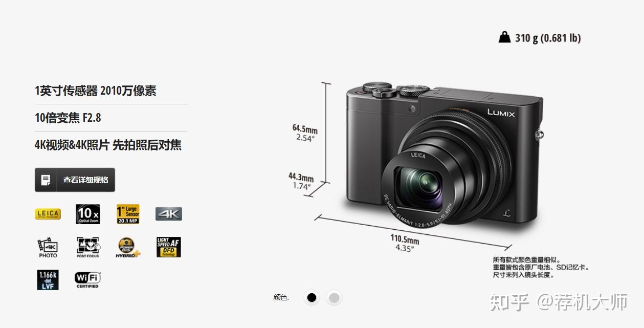
Task: Click the 1.166k-dot LVF icon
Action: coord(48,280)
